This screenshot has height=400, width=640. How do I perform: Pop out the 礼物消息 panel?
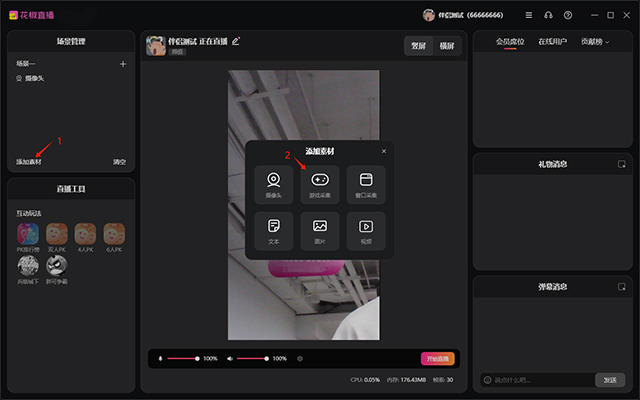coord(621,164)
